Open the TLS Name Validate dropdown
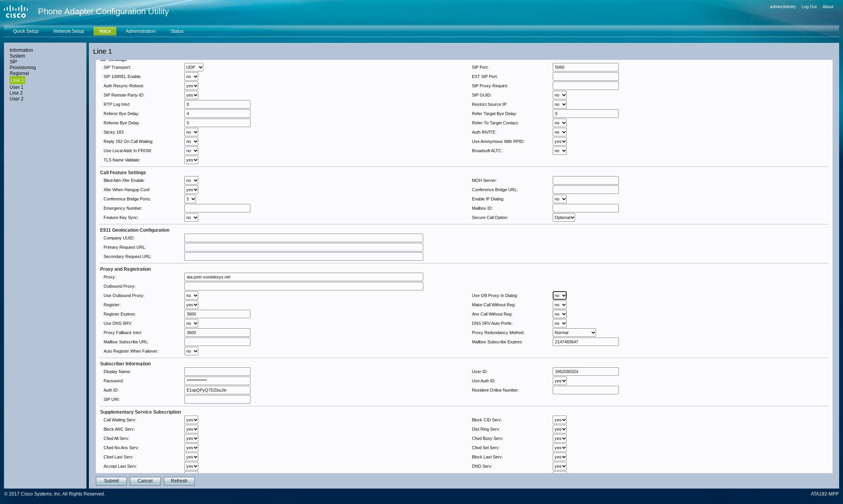Image resolution: width=843 pixels, height=504 pixels. coord(191,160)
